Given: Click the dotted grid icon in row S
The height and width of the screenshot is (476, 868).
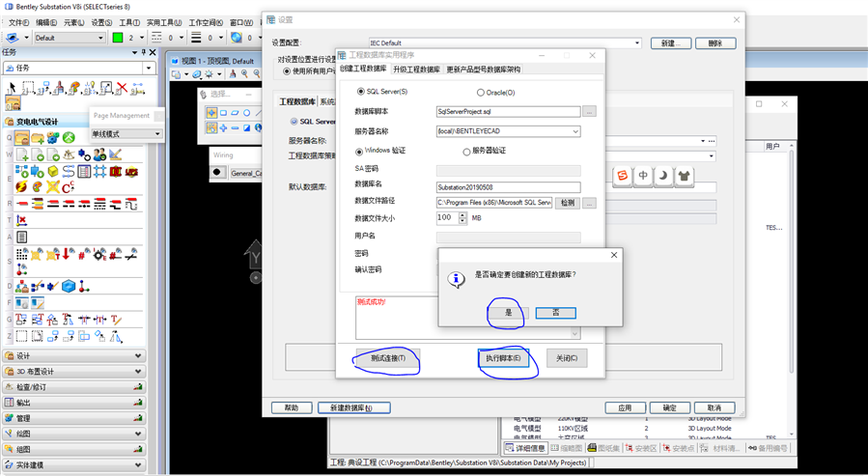Looking at the screenshot, I should point(21,254).
